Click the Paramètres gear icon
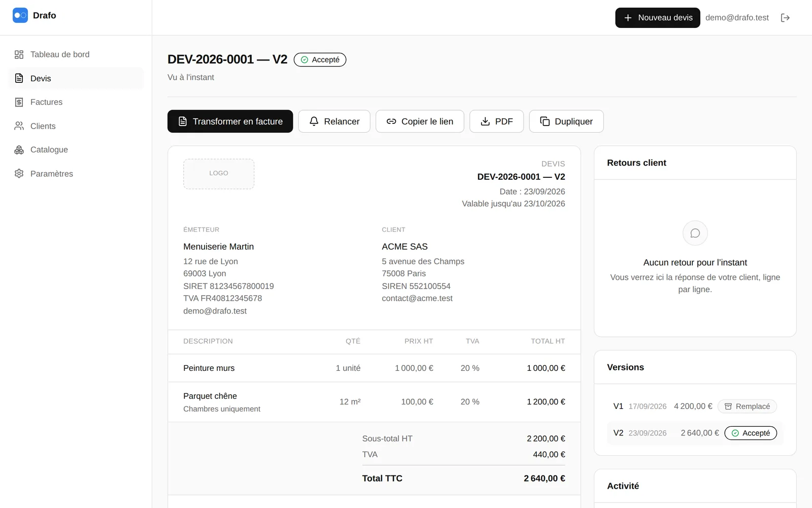Screen dimensions: 812x508 pyautogui.click(x=19, y=174)
